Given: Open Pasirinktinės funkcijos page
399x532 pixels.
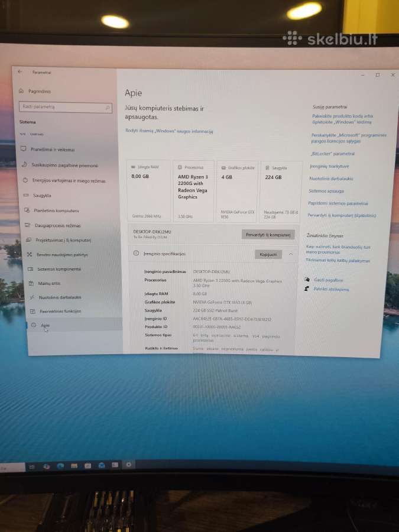Looking at the screenshot, I should point(60,311).
